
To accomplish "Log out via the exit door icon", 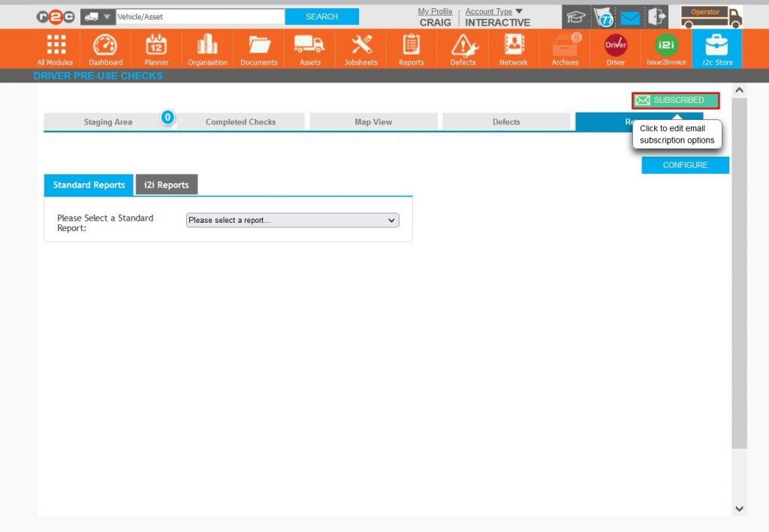I will pos(655,16).
